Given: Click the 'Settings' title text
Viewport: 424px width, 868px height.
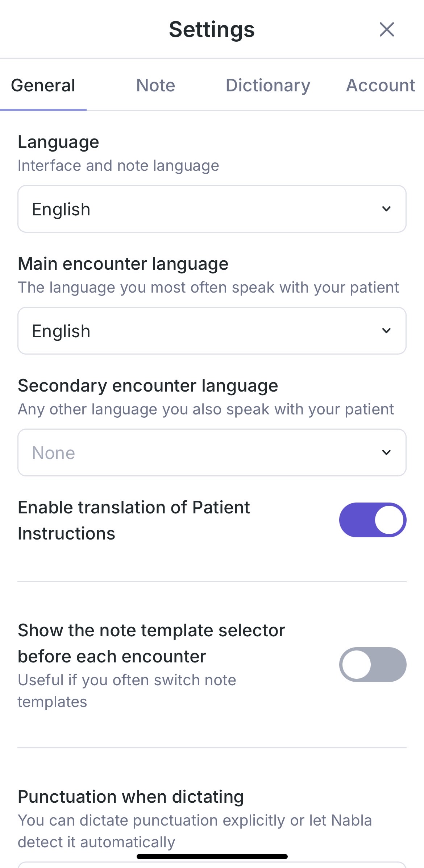Looking at the screenshot, I should click(x=212, y=29).
